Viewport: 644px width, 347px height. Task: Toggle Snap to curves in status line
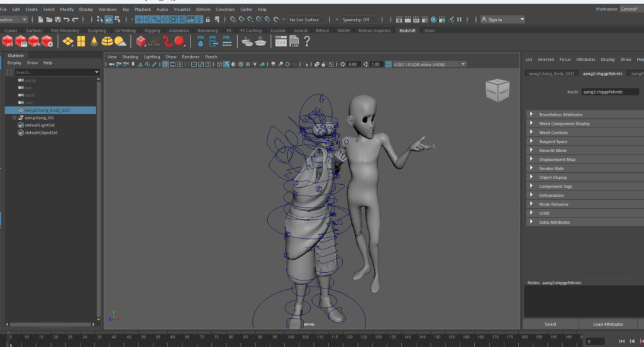[241, 19]
